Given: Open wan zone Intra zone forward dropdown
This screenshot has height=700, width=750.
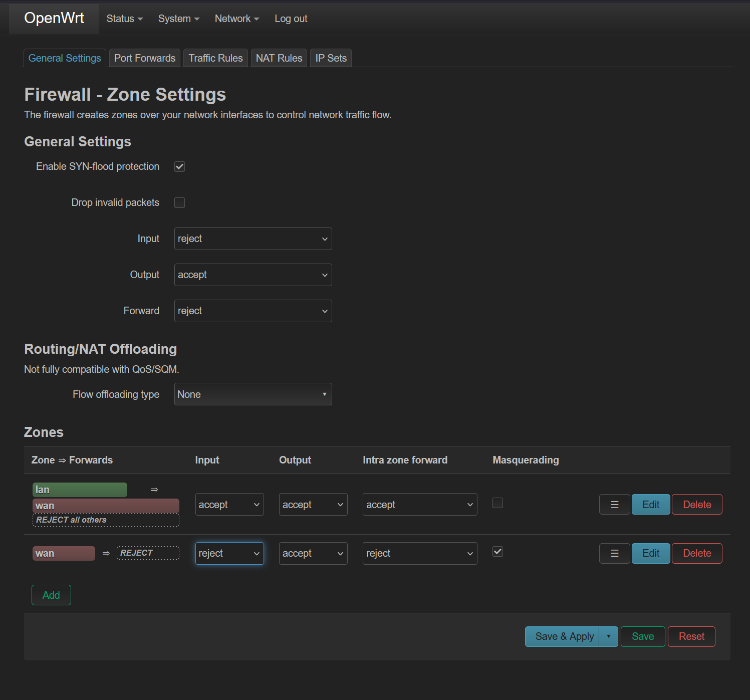Looking at the screenshot, I should [x=420, y=553].
